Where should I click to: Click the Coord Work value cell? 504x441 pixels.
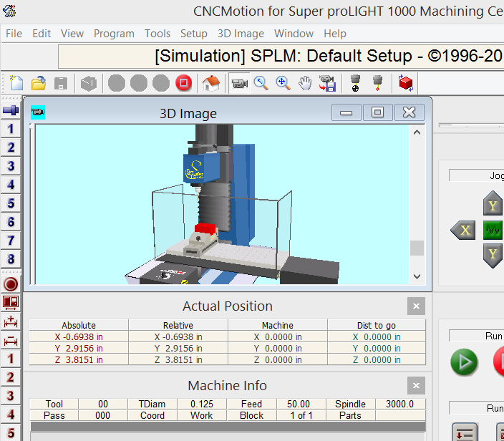202,416
